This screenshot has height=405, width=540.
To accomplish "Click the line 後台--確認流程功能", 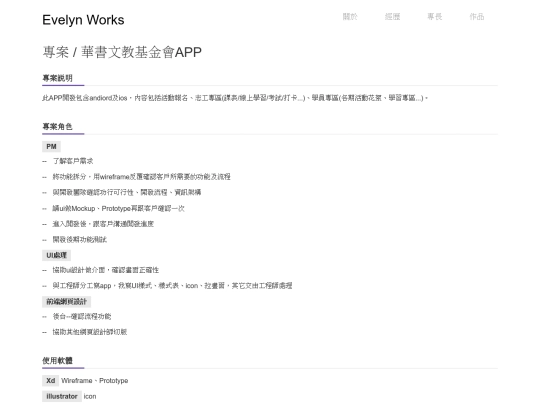I will coord(82,316).
